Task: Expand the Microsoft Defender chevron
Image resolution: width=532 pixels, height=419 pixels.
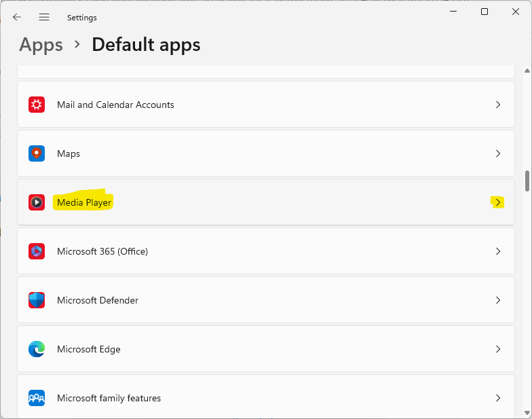Action: point(498,300)
